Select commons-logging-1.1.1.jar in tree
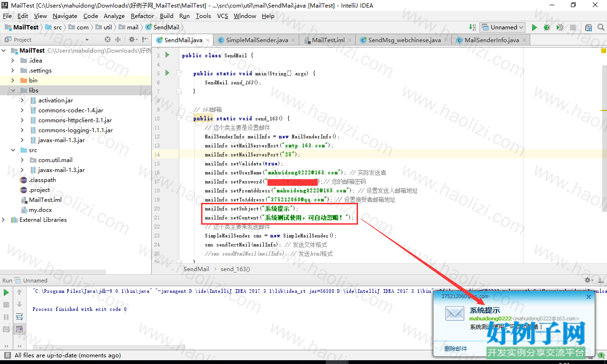 click(76, 130)
